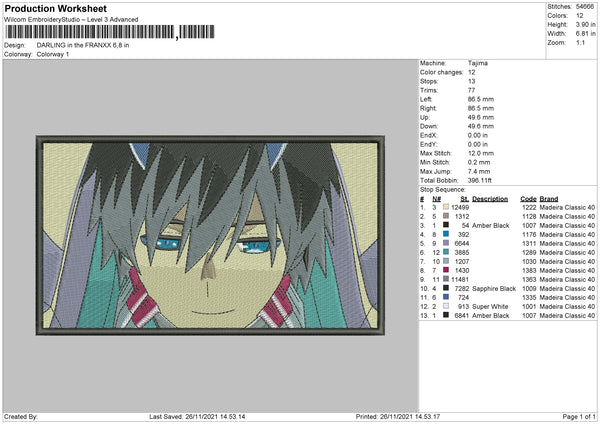Click 'Wilcom EmbroideryStudio – Level 3 Advanced' text
The width and height of the screenshot is (600, 424).
pos(71,20)
